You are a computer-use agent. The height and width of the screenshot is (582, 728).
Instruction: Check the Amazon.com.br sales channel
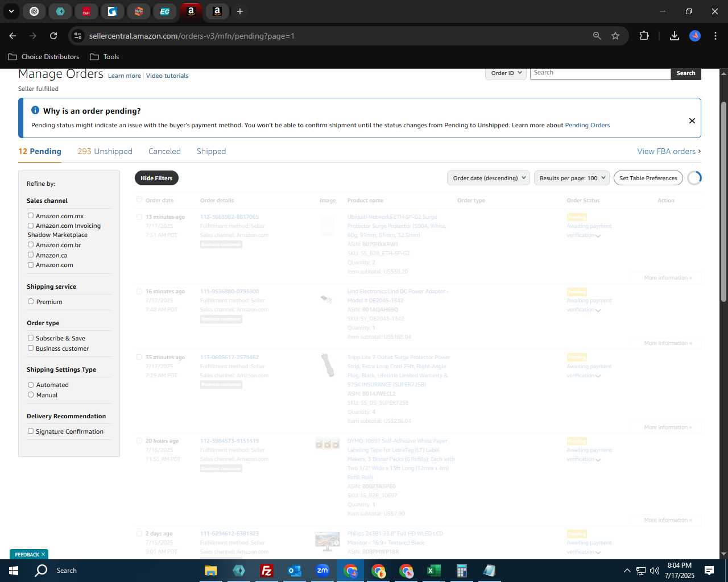(x=31, y=244)
